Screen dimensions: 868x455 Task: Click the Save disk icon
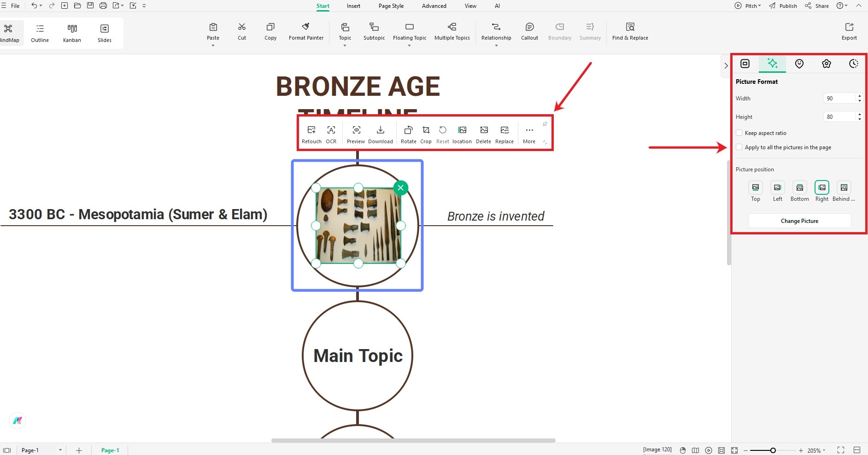click(90, 6)
